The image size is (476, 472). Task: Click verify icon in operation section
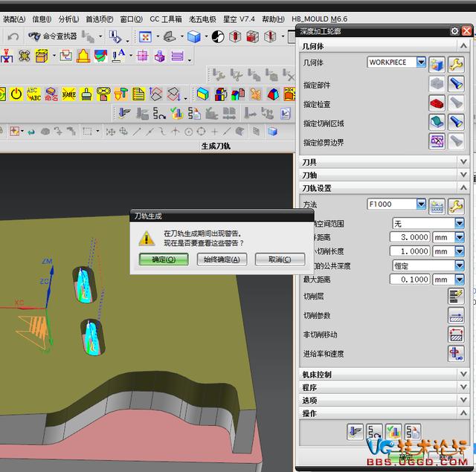tap(393, 431)
